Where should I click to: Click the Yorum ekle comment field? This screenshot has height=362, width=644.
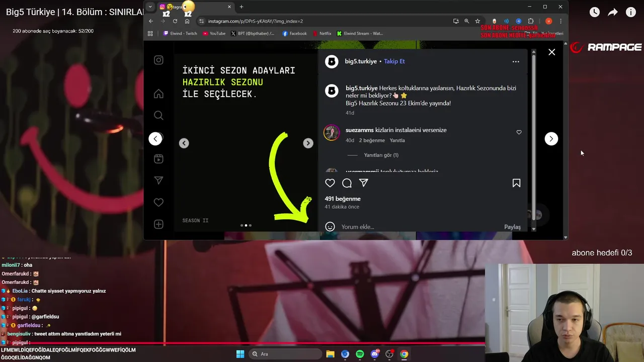420,227
